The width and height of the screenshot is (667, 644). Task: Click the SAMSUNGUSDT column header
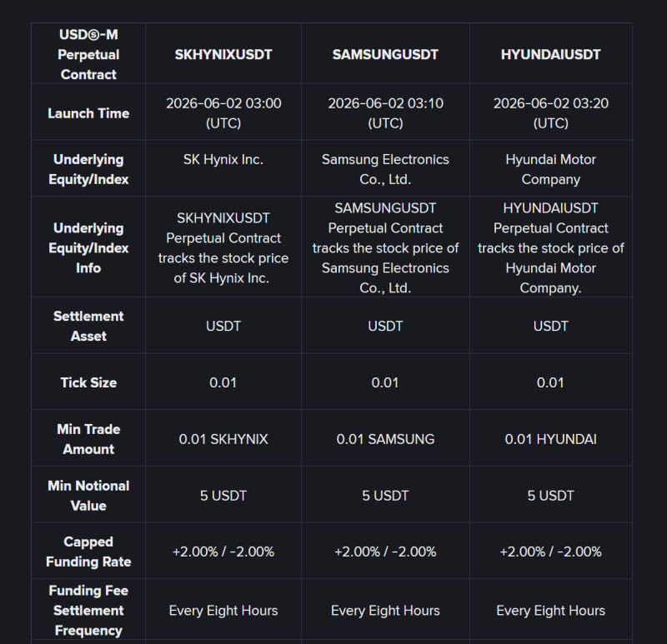[x=385, y=54]
